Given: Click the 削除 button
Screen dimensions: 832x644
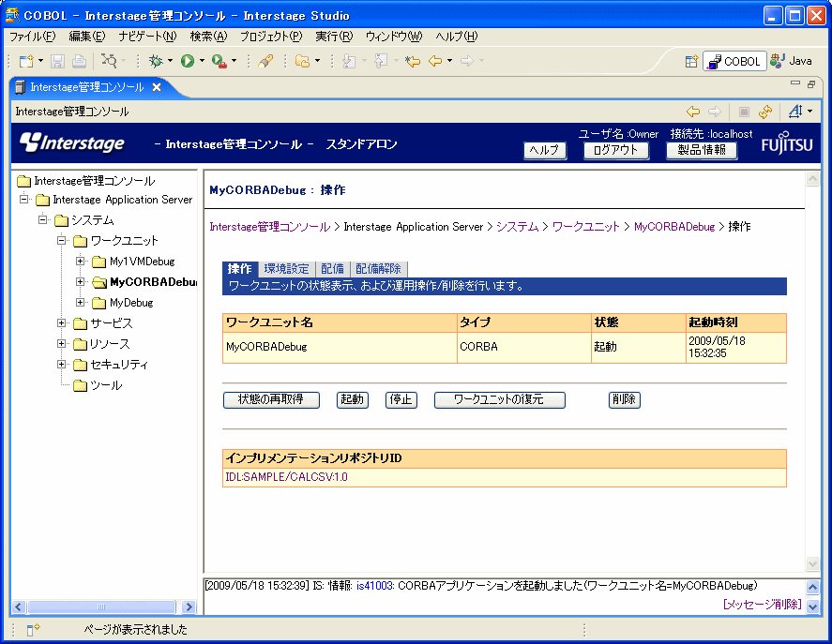Looking at the screenshot, I should click(x=624, y=399).
